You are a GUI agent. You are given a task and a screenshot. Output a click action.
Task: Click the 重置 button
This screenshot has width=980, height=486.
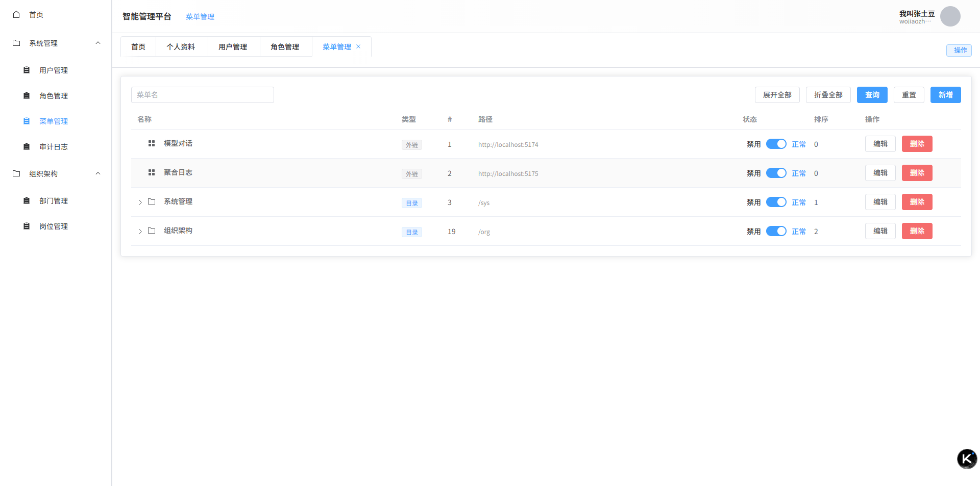tap(909, 95)
